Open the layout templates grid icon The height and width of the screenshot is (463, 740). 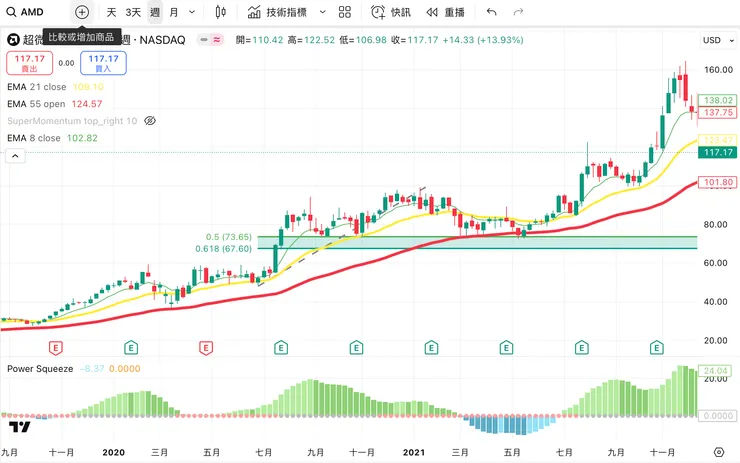coord(345,12)
